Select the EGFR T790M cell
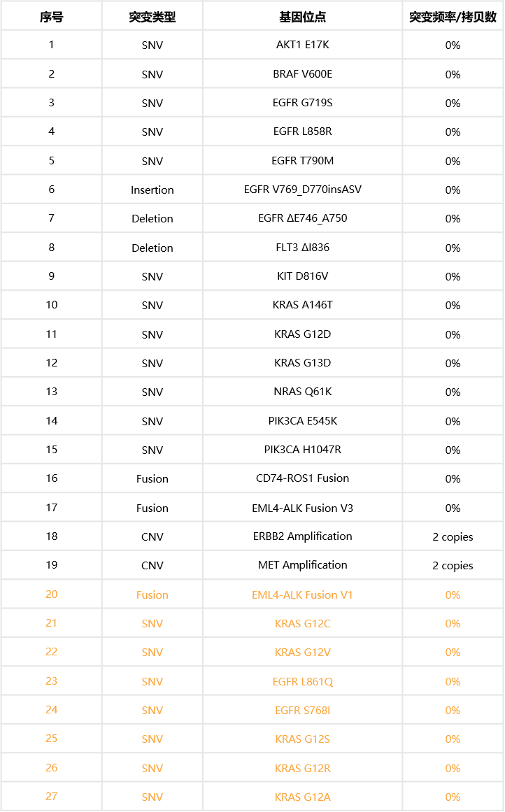Viewport: 505px width, 812px height. (x=302, y=161)
